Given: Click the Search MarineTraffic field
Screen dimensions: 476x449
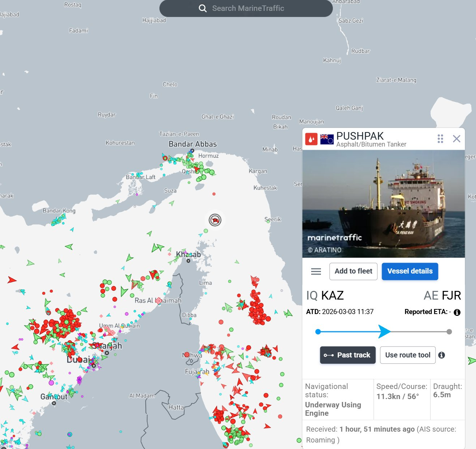Looking at the screenshot, I should (246, 8).
